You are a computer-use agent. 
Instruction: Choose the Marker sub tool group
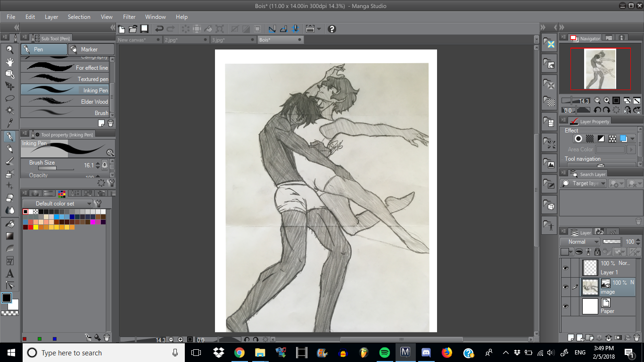click(91, 49)
